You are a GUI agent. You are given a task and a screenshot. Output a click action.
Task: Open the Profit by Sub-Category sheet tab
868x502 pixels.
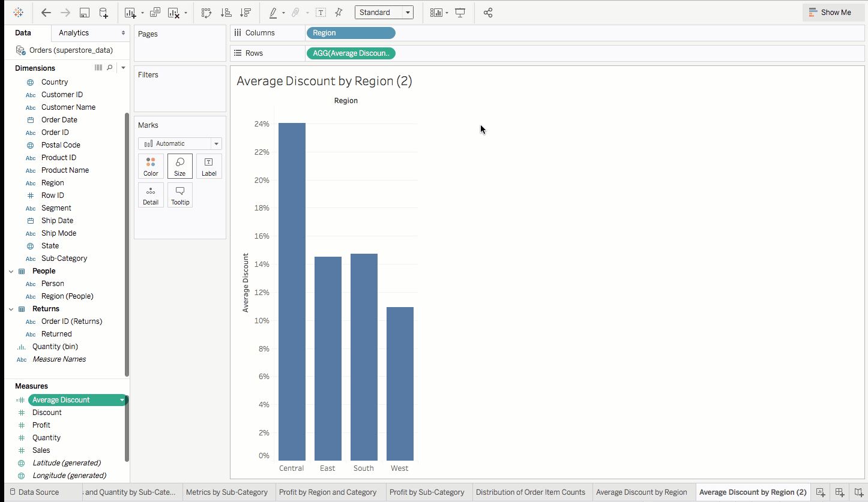click(x=427, y=492)
